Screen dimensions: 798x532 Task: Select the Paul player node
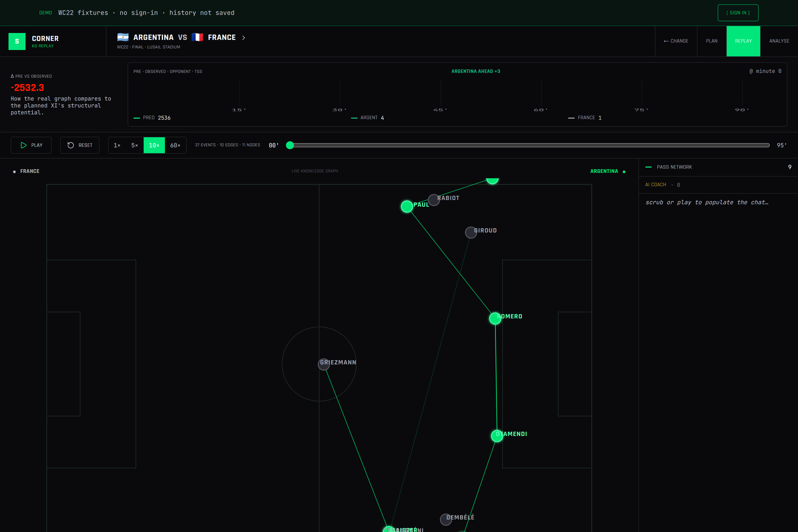point(407,206)
